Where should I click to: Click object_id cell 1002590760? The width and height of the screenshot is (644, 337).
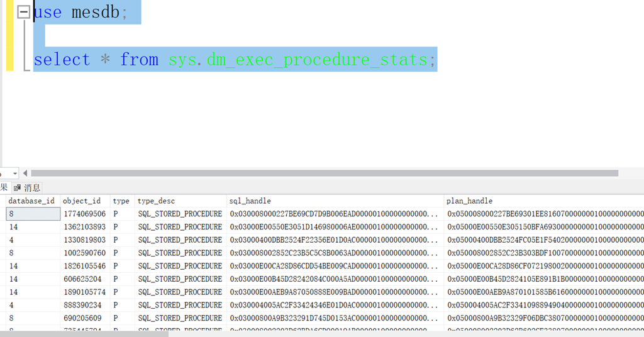[85, 253]
